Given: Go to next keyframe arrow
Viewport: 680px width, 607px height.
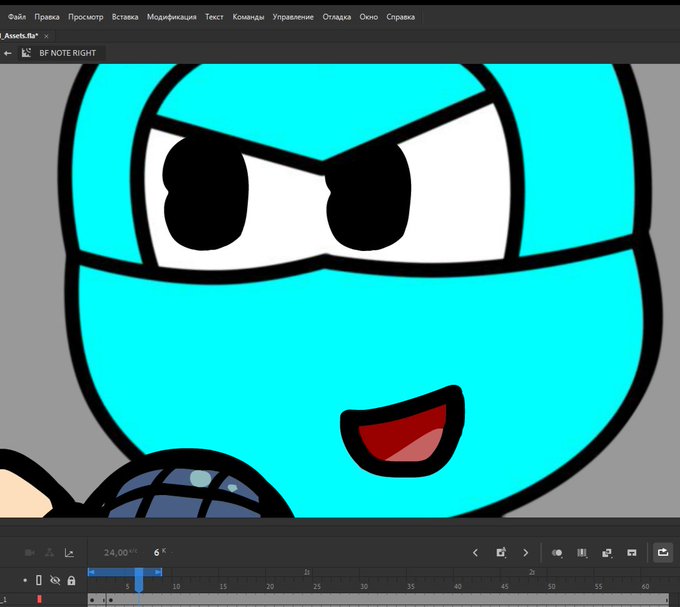Looking at the screenshot, I should click(526, 552).
